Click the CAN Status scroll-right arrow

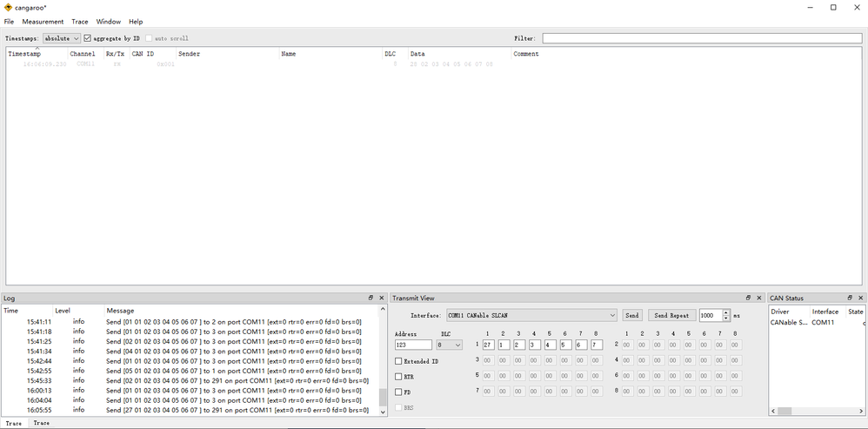[861, 412]
